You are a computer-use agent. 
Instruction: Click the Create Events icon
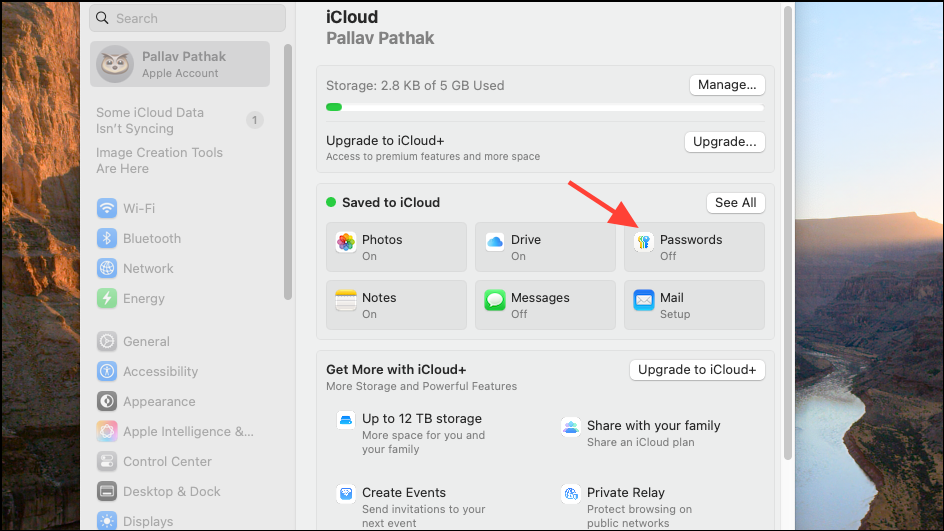pos(346,494)
